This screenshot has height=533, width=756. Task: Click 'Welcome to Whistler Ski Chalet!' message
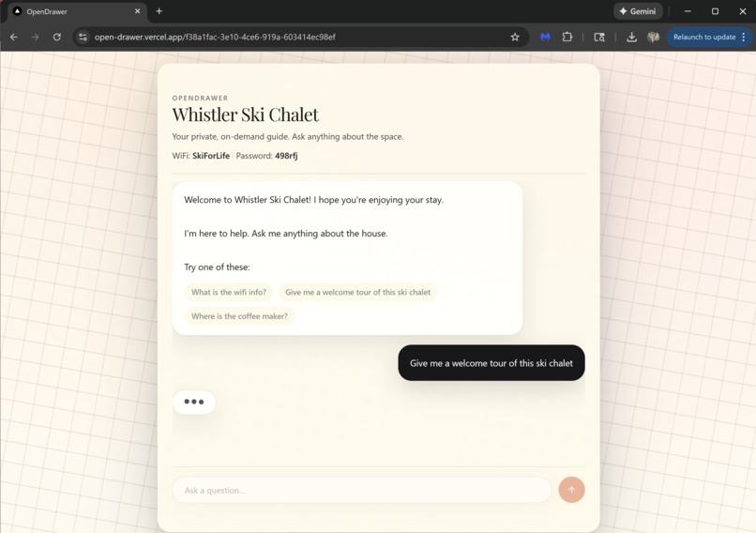[x=313, y=200]
